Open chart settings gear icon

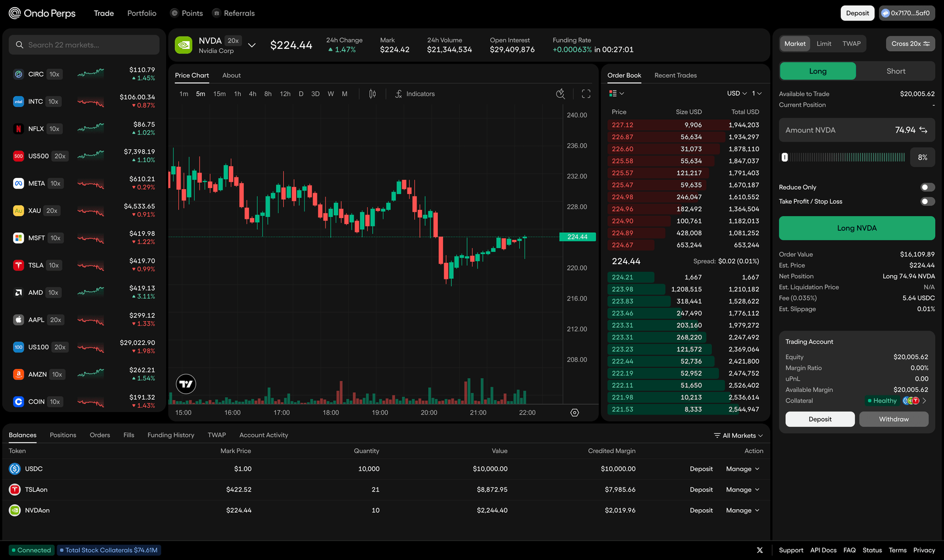[x=575, y=413]
